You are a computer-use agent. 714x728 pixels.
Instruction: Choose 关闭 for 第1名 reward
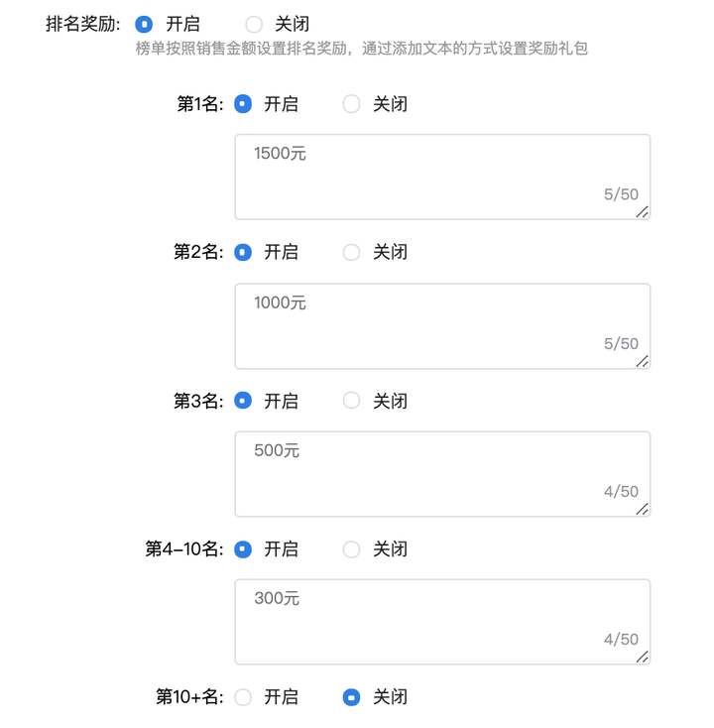(x=351, y=104)
